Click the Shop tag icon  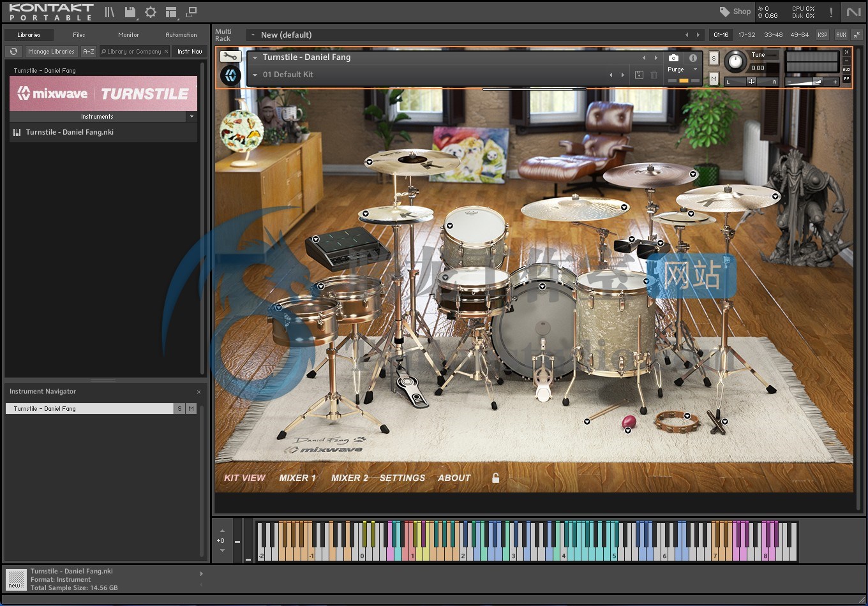(x=724, y=11)
